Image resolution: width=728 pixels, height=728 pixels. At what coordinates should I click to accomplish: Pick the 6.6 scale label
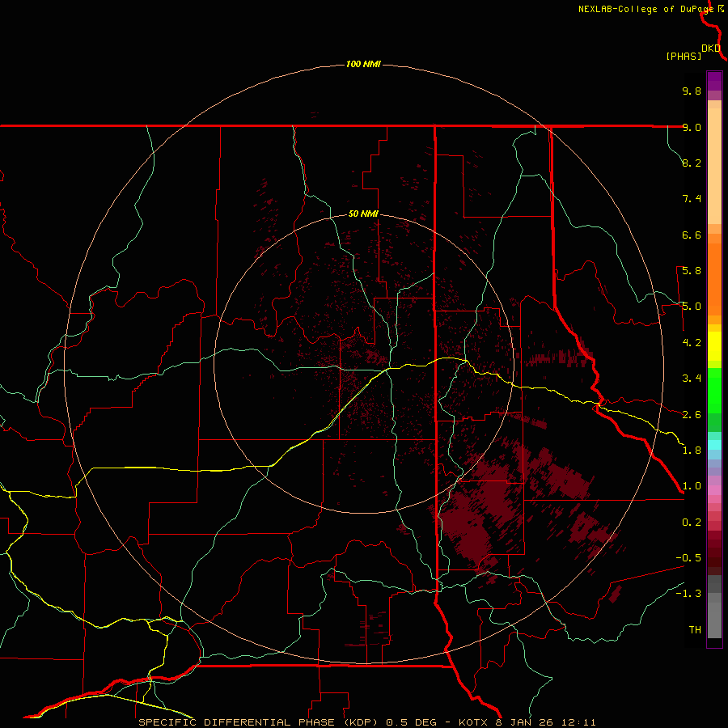[692, 235]
